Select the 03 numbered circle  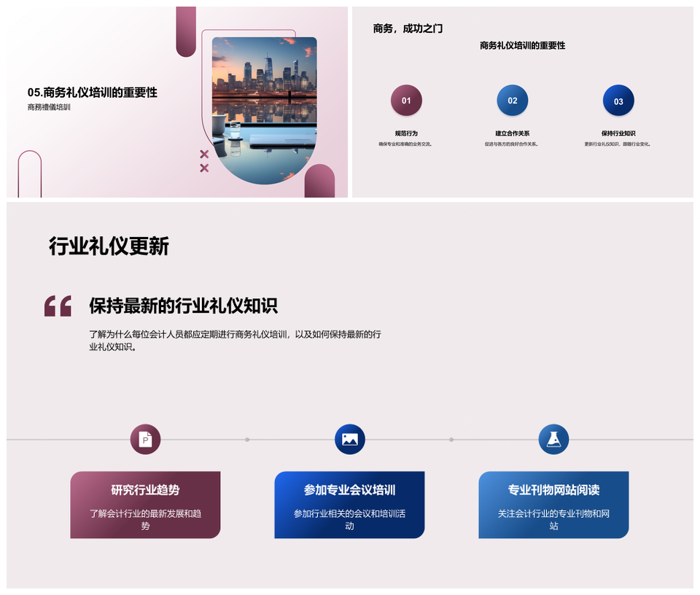coord(618,101)
